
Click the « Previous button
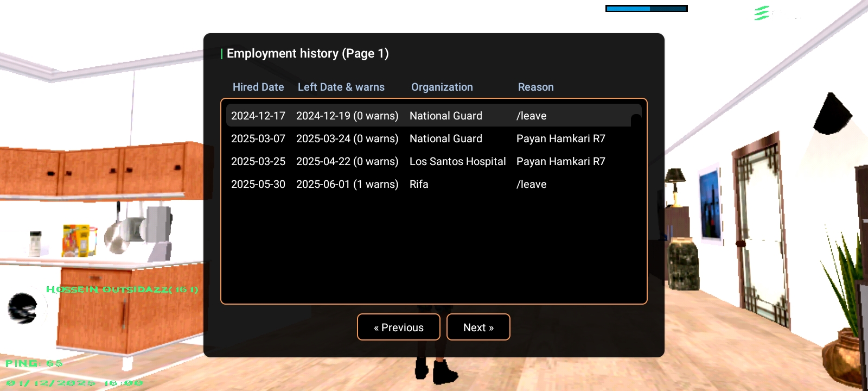[x=398, y=327]
